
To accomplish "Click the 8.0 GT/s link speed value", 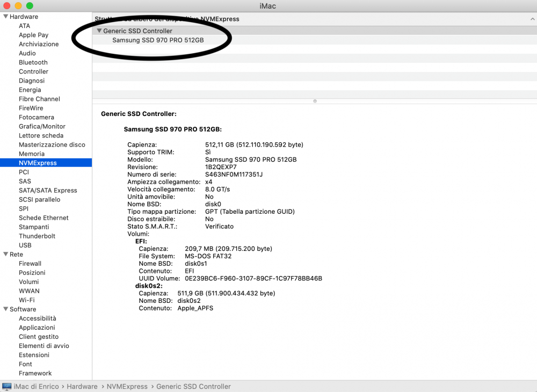I will point(217,190).
